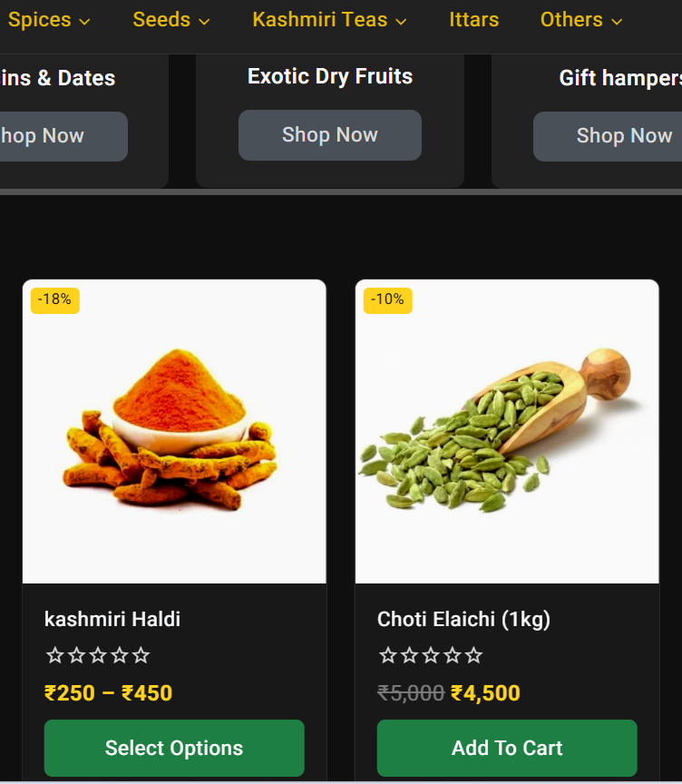Open the kashmiri Haldi product image
Image resolution: width=682 pixels, height=784 pixels.
174,432
